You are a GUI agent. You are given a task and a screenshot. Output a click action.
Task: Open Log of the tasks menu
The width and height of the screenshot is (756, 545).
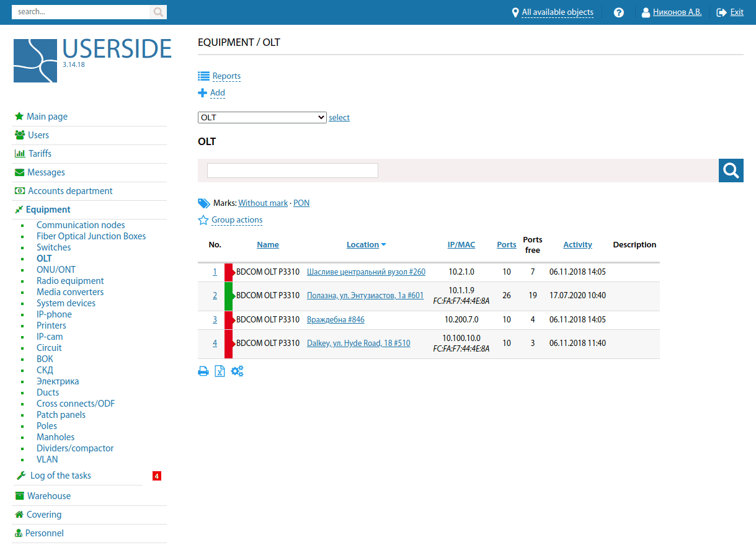(60, 476)
